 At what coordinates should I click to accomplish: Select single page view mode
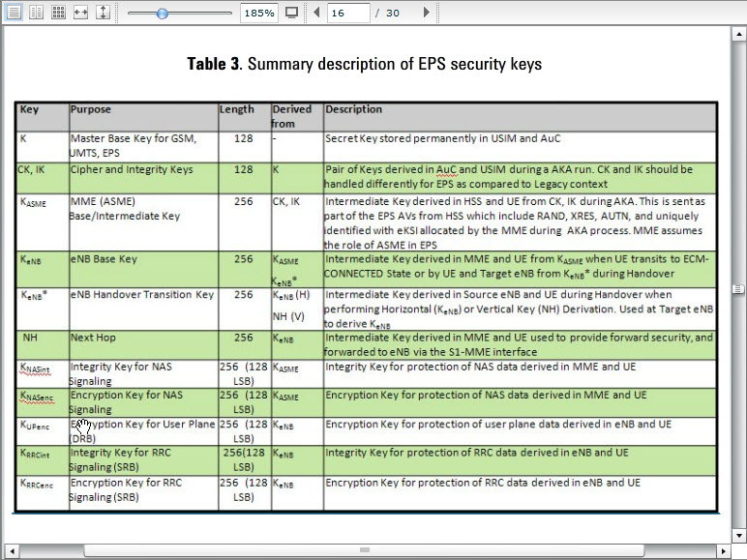pyautogui.click(x=14, y=13)
